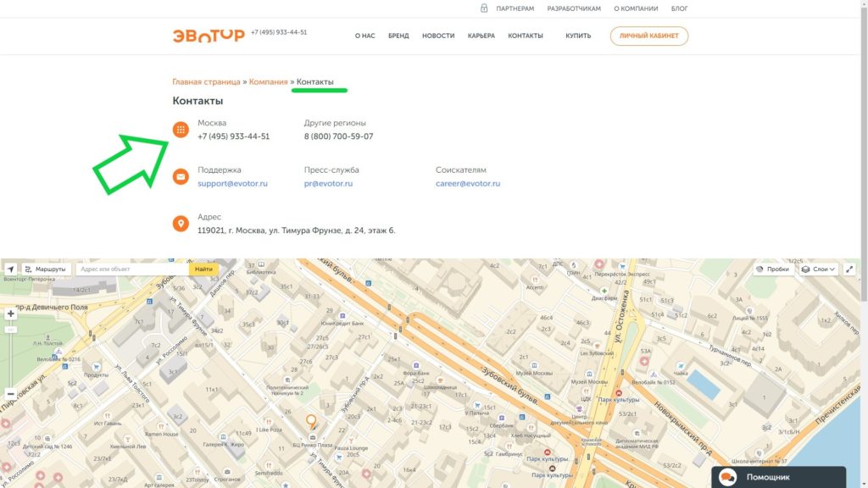Expand the map to fullscreen
Screen dimensions: 868x488
[x=849, y=269]
